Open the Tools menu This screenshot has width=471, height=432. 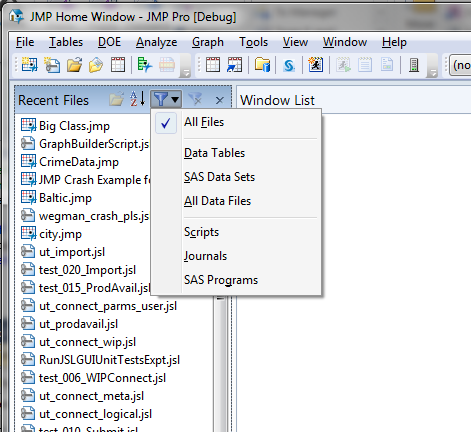[x=253, y=42]
